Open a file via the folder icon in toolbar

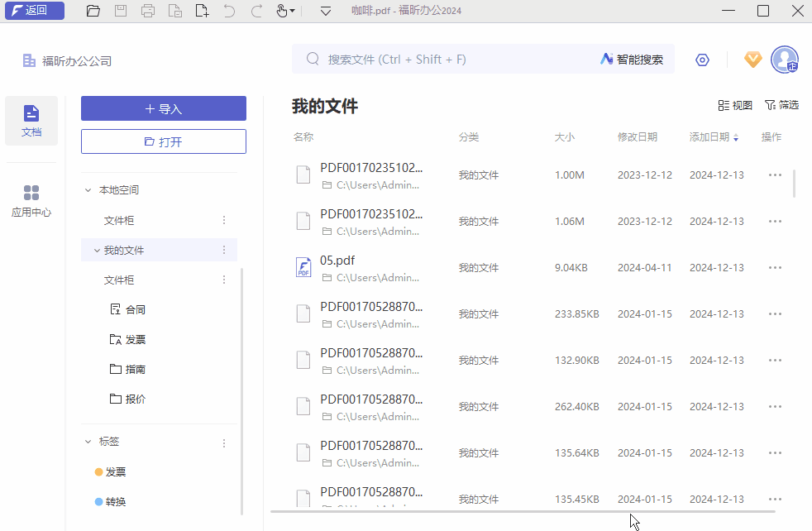[93, 11]
